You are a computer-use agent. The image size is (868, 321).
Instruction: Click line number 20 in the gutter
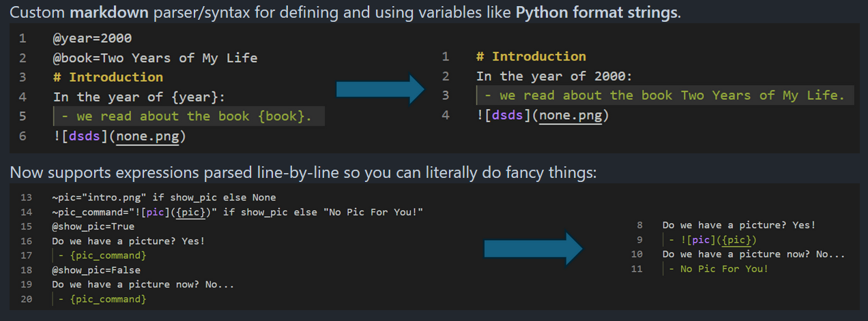(x=26, y=299)
